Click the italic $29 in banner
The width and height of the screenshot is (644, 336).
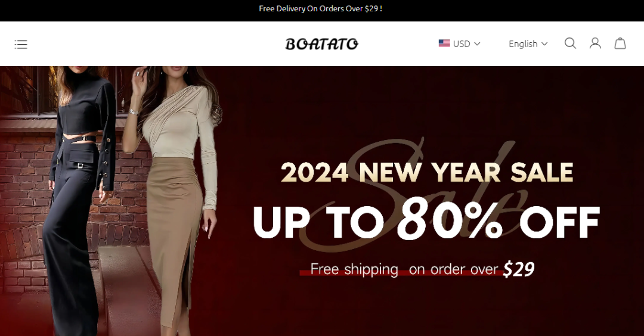[x=518, y=269]
